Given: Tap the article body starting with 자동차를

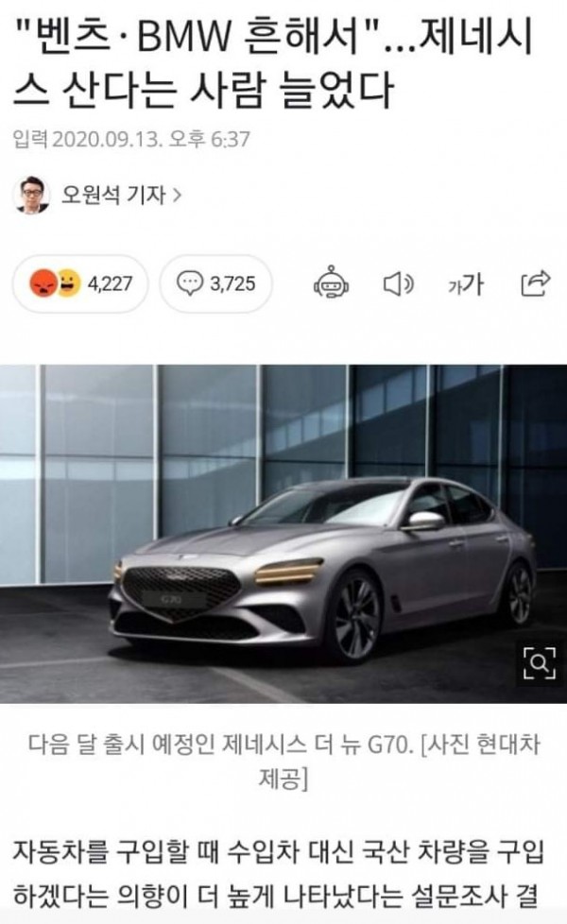Looking at the screenshot, I should point(279,875).
